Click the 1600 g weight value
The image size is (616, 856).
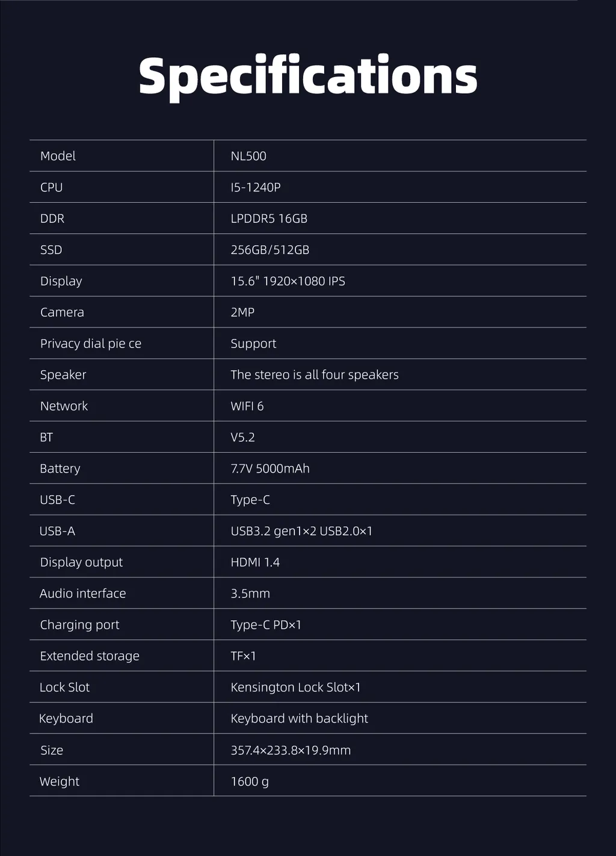[x=250, y=781]
